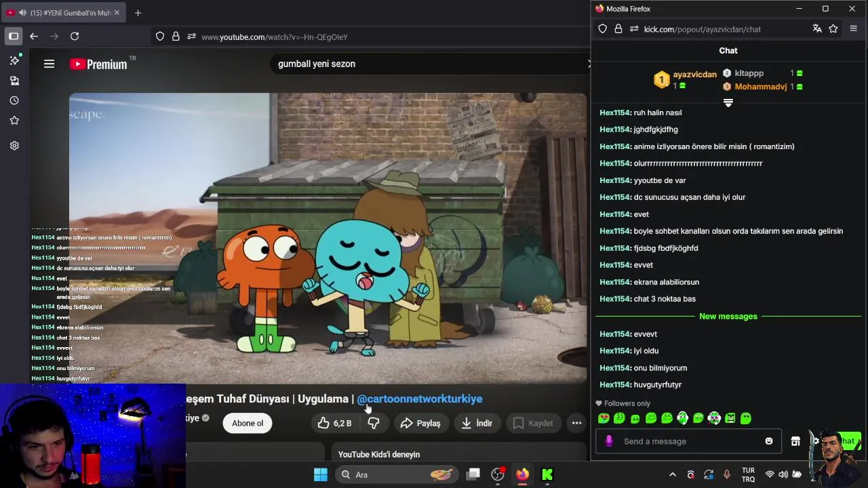Like the video showing 6,2 B

click(x=335, y=423)
